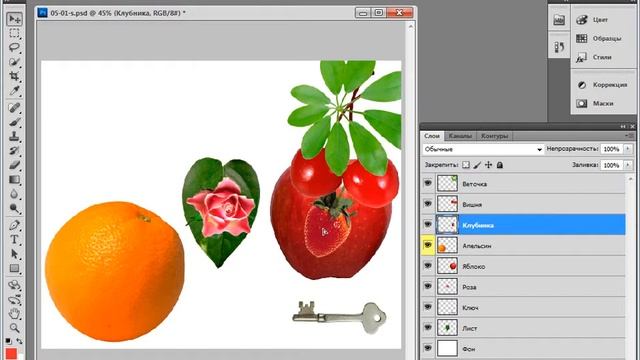Hide the Веточка layer
This screenshot has height=360, width=640.
click(x=428, y=183)
